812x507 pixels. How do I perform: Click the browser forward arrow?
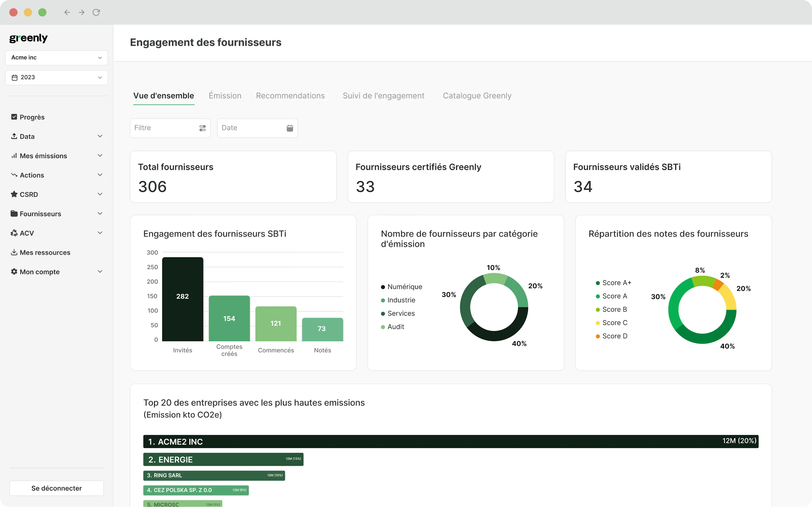[x=82, y=12]
